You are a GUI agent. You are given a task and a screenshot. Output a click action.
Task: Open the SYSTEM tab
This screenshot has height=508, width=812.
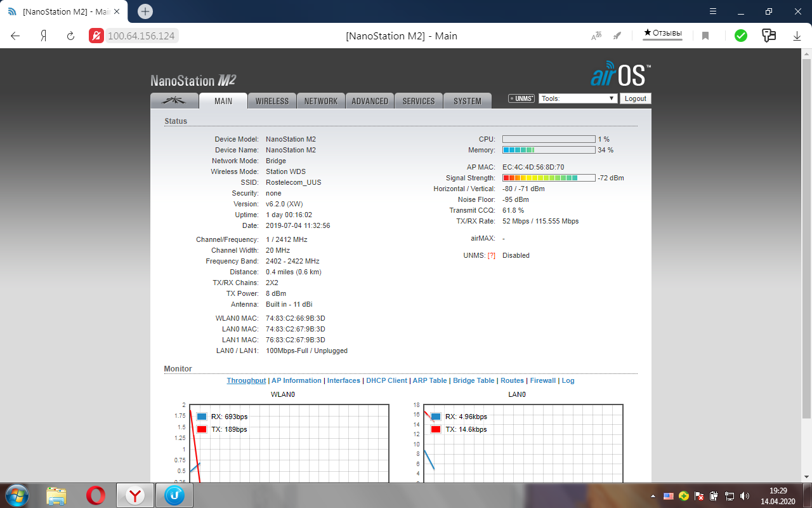pyautogui.click(x=468, y=101)
